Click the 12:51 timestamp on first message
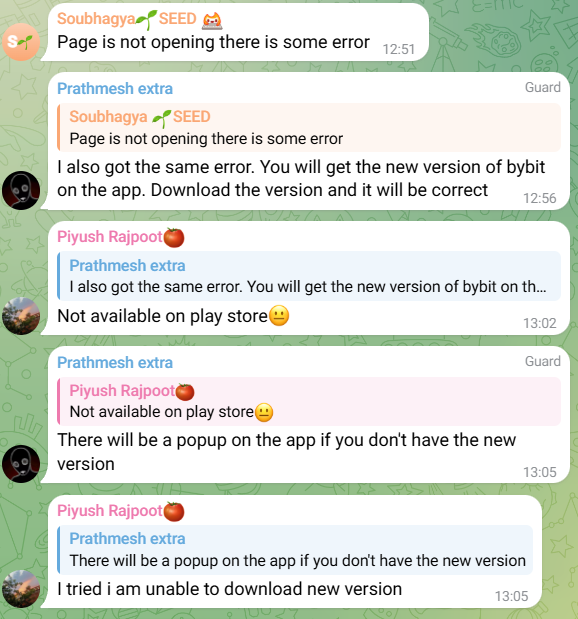Screen dimensions: 578x619 pyautogui.click(x=399, y=49)
